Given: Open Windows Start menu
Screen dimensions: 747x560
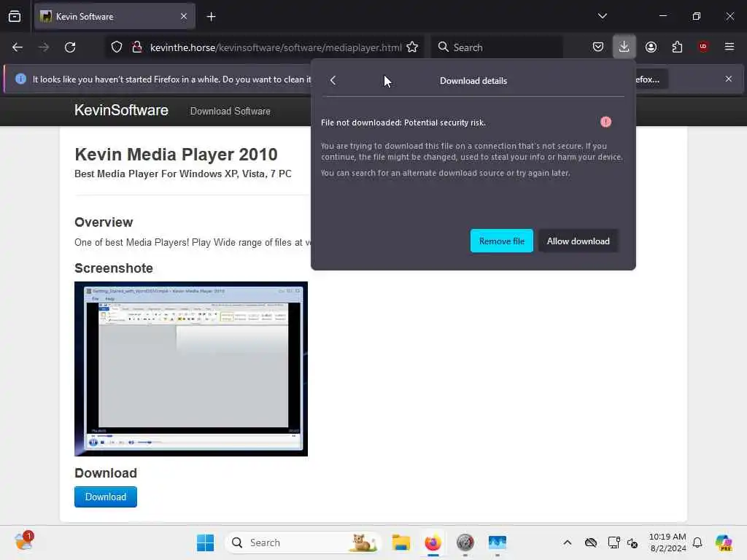Looking at the screenshot, I should point(205,542).
